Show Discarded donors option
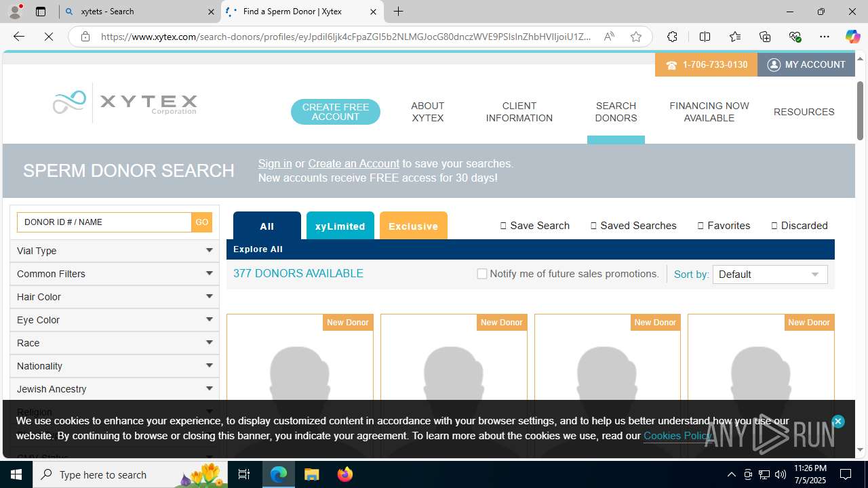 click(x=800, y=226)
